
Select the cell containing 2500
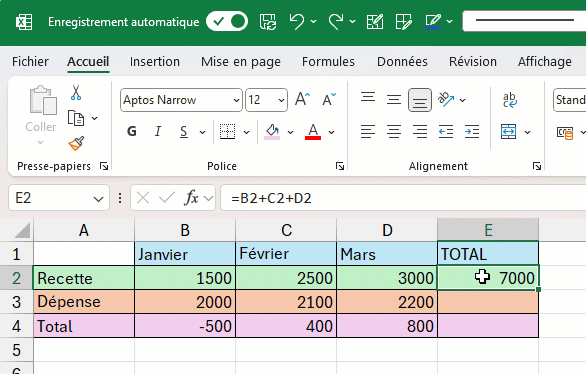tap(286, 278)
